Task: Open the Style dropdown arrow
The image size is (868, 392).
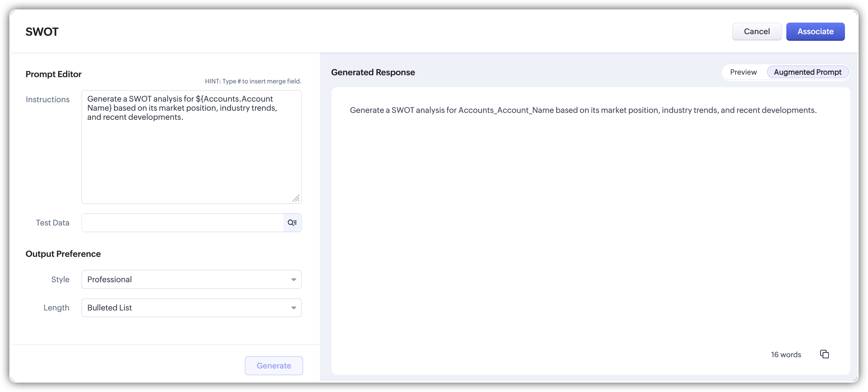Action: tap(293, 279)
